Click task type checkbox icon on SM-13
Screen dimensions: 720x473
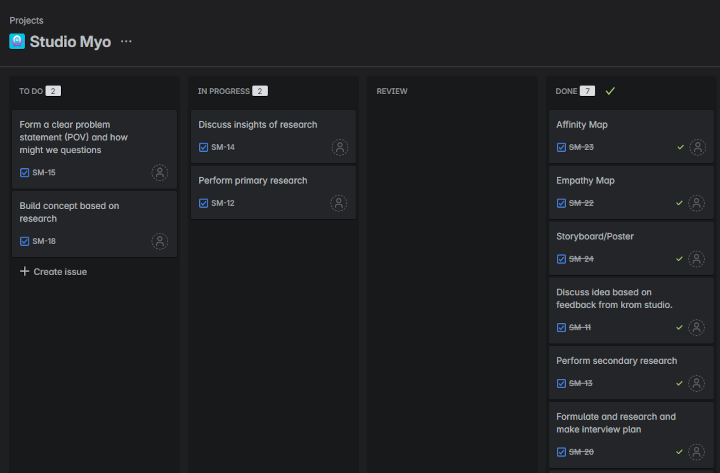561,383
